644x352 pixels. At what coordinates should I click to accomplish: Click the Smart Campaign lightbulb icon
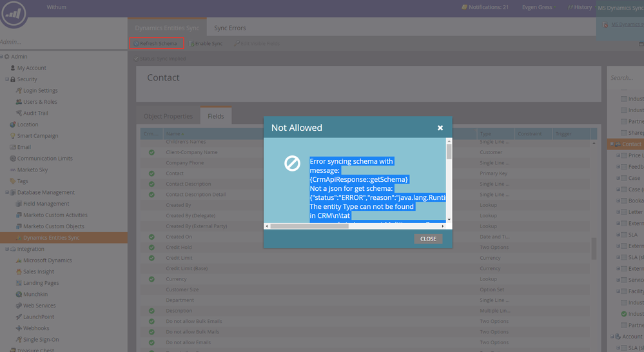[12, 136]
